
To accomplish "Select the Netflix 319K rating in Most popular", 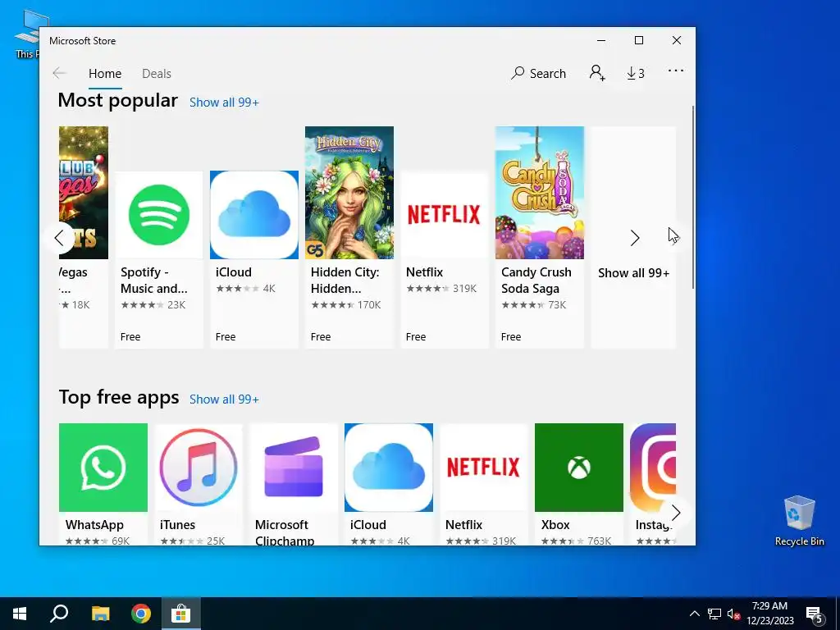I will [x=441, y=288].
